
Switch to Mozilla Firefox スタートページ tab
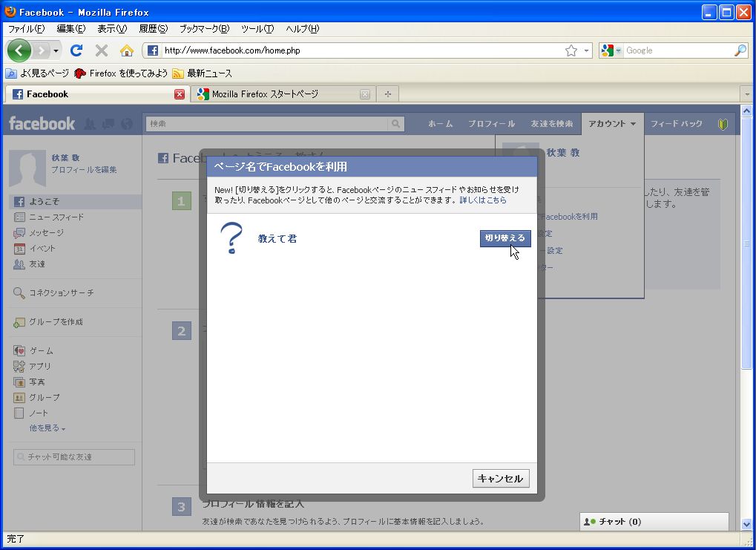click(x=283, y=94)
